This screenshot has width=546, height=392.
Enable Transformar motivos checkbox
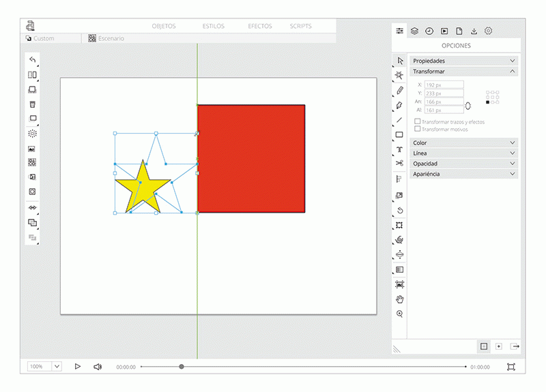pos(418,129)
